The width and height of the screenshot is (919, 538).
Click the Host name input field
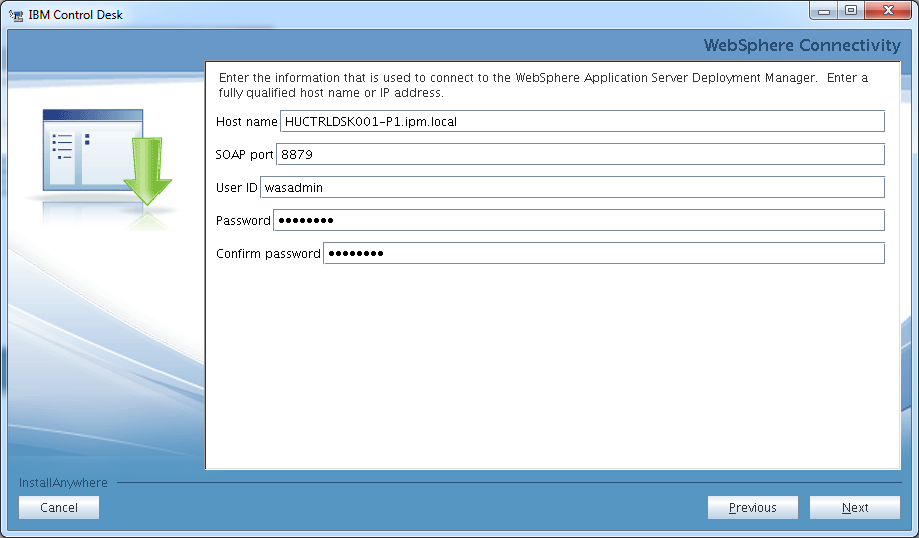point(582,121)
